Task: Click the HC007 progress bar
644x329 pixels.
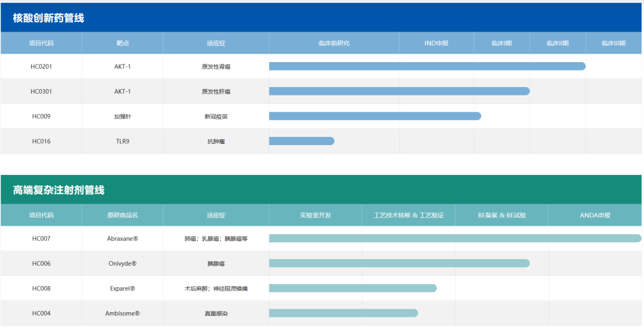Action: [x=455, y=238]
